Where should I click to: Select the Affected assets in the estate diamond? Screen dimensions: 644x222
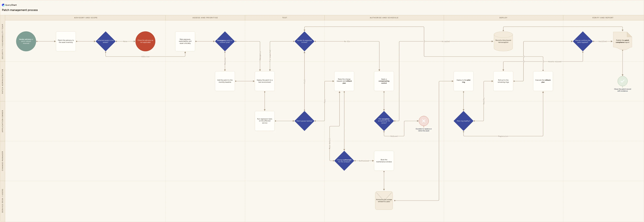point(105,41)
